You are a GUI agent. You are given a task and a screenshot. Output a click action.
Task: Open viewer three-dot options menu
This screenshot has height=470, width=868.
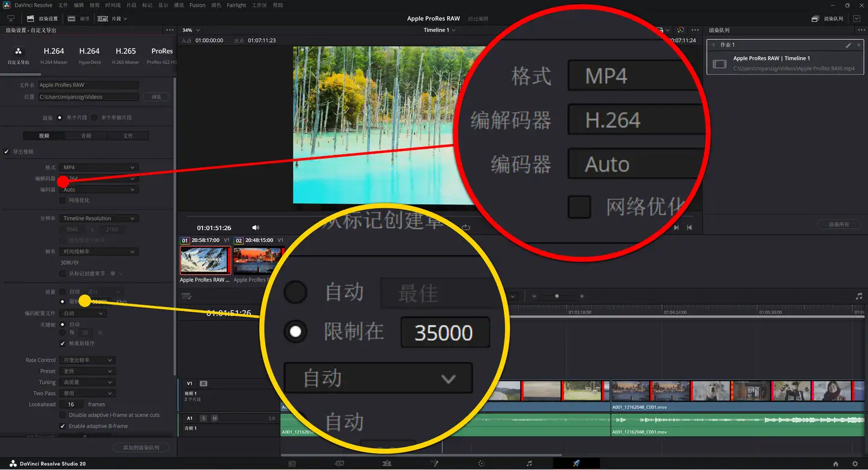click(x=695, y=30)
